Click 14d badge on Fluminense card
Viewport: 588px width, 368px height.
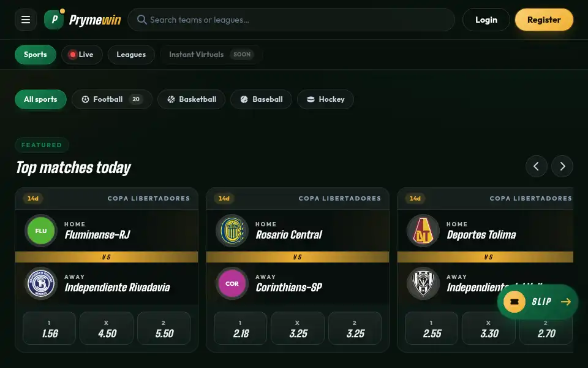click(x=33, y=198)
